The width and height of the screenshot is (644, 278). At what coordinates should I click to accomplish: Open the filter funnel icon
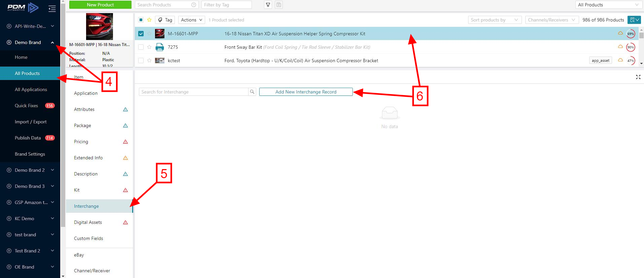pyautogui.click(x=268, y=5)
